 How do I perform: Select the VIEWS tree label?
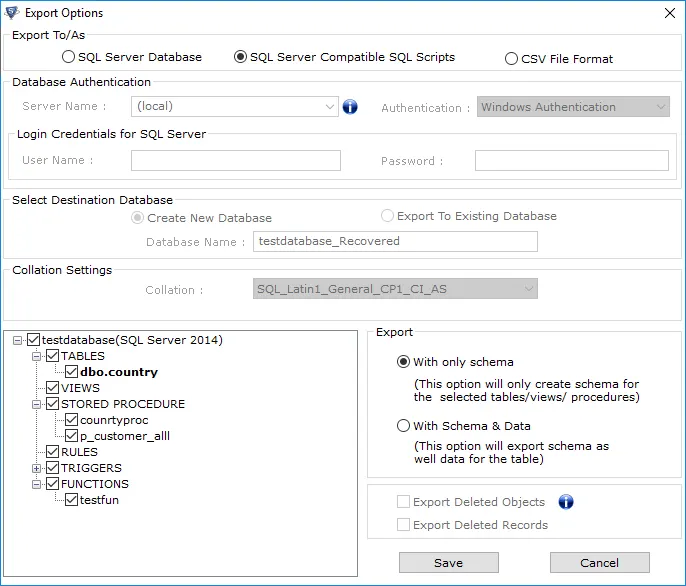tap(80, 388)
